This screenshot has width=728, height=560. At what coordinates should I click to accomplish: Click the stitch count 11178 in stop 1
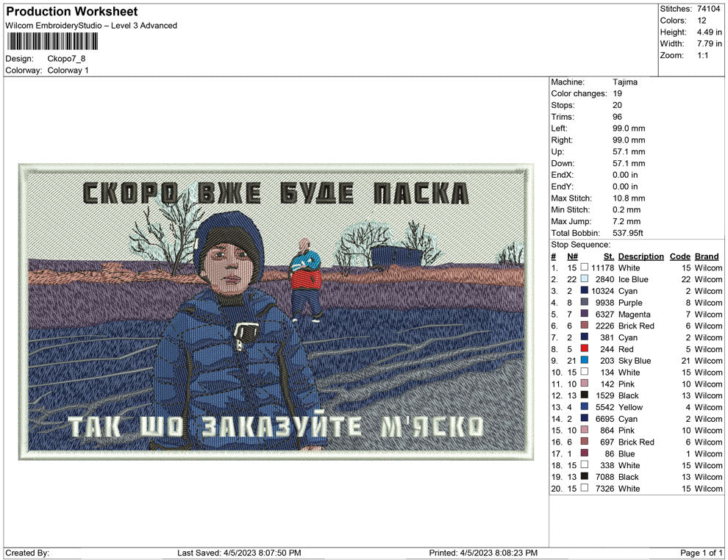[603, 268]
